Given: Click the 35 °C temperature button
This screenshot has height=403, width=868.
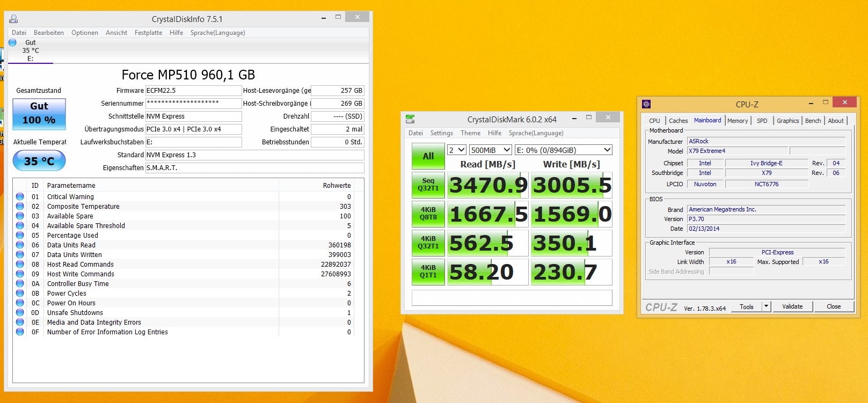Looking at the screenshot, I should coord(39,160).
